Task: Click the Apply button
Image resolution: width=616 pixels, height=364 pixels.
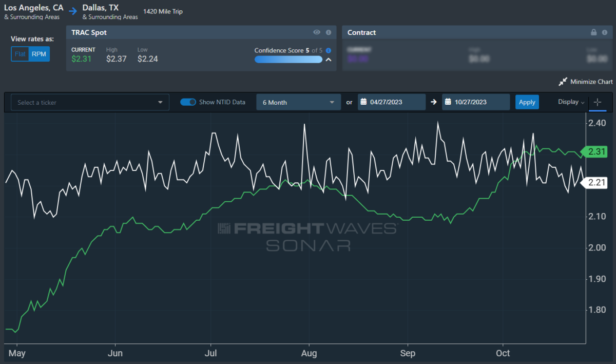Action: (527, 102)
